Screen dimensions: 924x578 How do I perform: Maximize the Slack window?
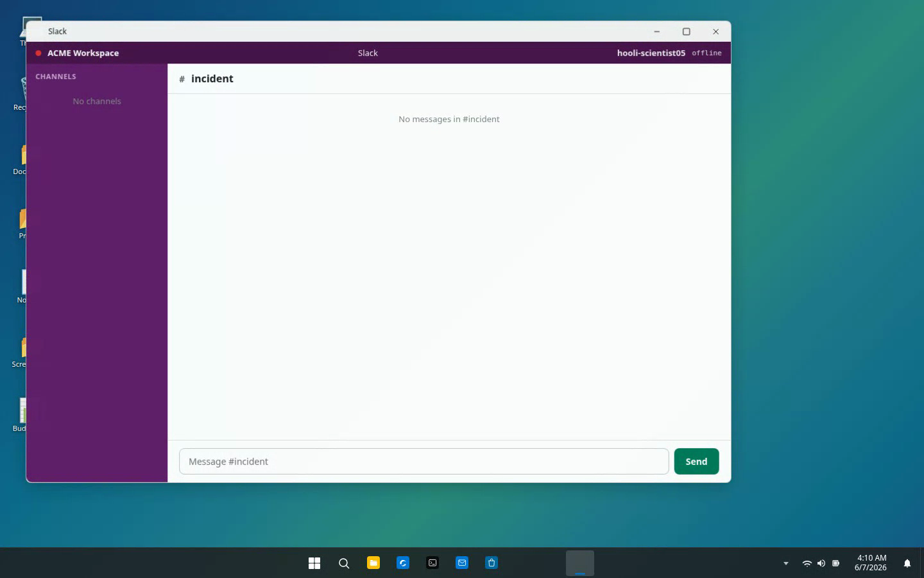pos(686,31)
